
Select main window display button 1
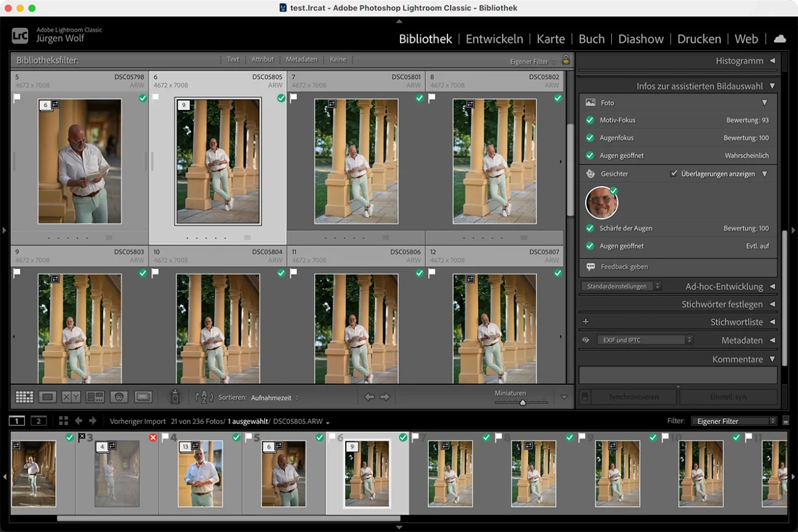click(17, 421)
